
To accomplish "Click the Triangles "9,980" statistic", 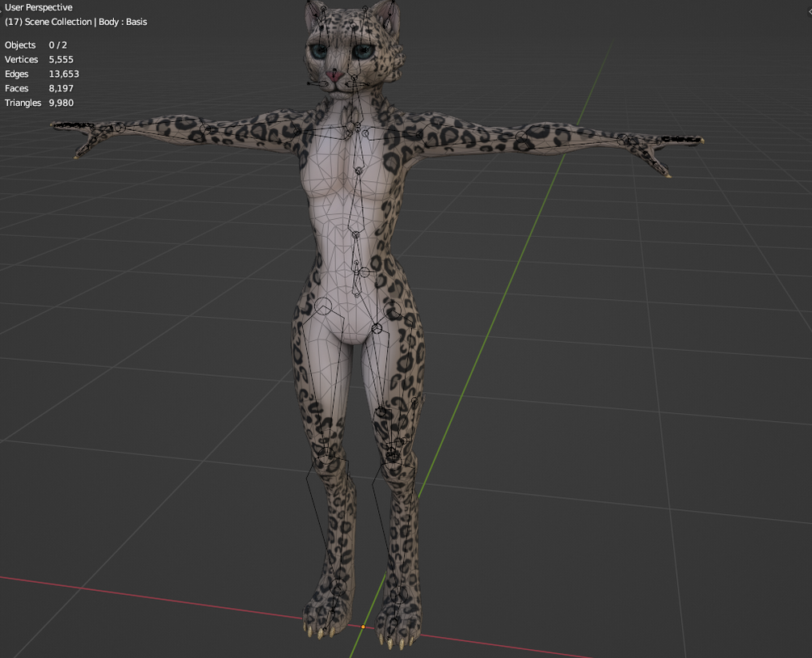I will coord(61,103).
